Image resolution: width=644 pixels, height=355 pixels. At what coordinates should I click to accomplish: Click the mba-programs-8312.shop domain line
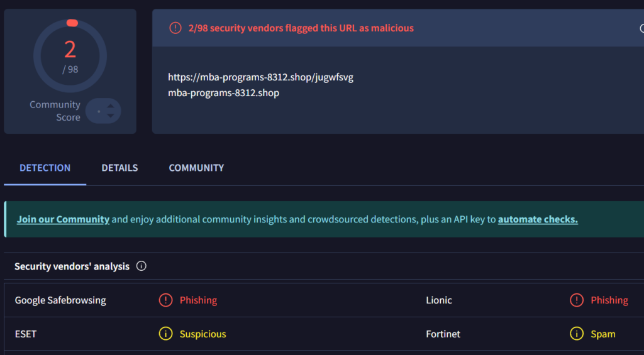pyautogui.click(x=223, y=93)
